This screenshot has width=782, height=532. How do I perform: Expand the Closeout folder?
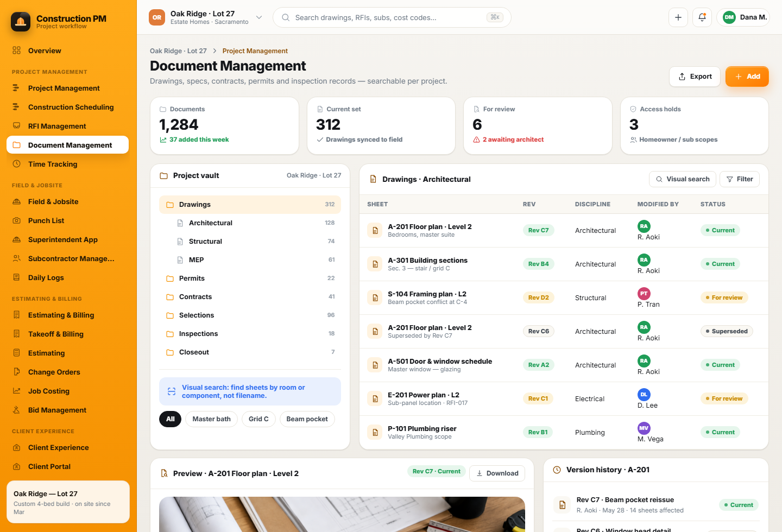coord(250,352)
